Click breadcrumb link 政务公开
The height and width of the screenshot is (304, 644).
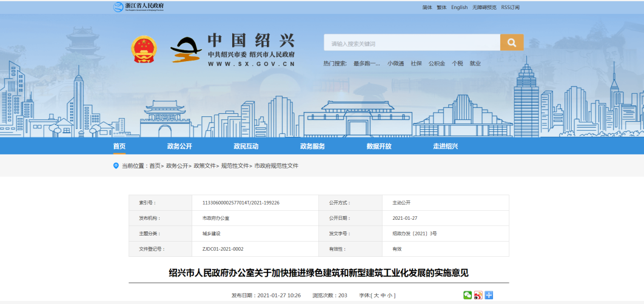click(177, 166)
